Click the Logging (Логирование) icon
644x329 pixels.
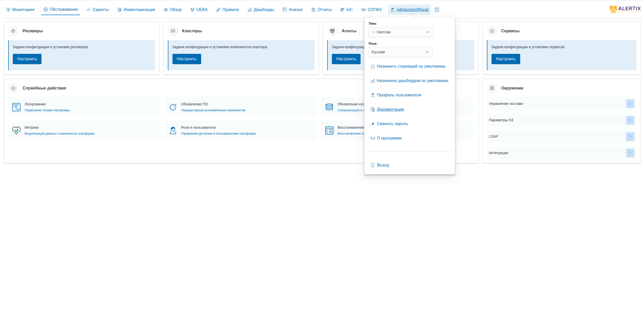tap(16, 107)
